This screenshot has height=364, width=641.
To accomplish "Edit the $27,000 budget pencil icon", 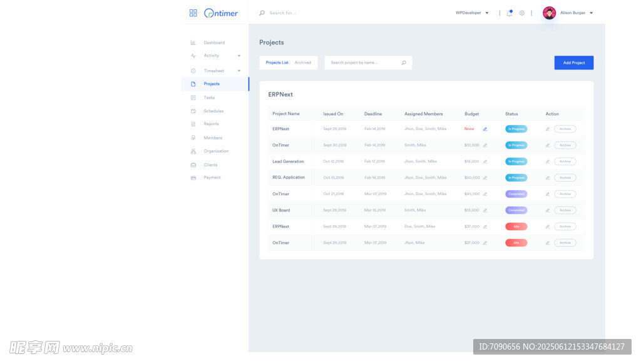I will [x=485, y=243].
